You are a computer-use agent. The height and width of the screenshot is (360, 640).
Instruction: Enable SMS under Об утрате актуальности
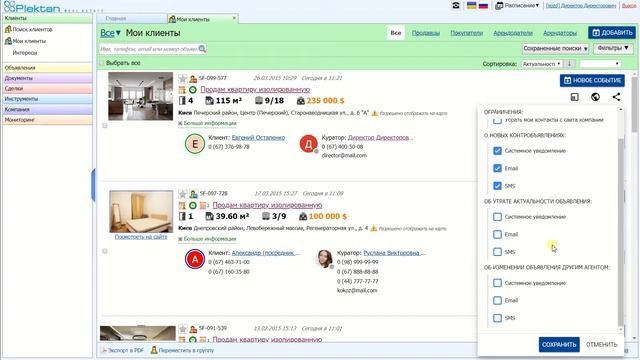[x=497, y=252]
